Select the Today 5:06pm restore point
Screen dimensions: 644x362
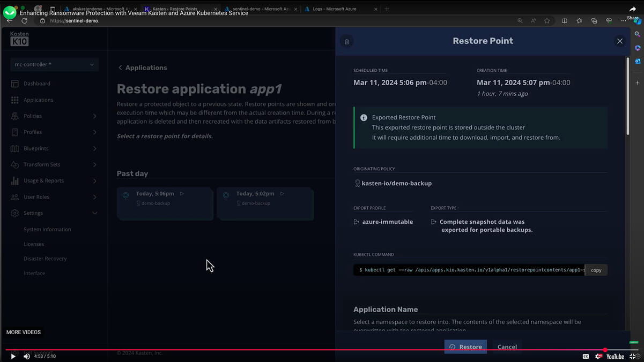(165, 203)
